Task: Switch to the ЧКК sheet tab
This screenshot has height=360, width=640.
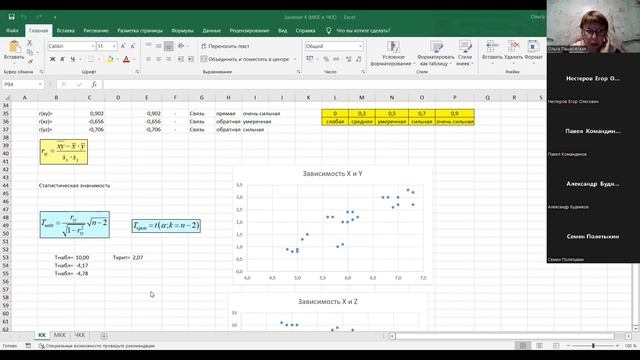Action: [80, 335]
